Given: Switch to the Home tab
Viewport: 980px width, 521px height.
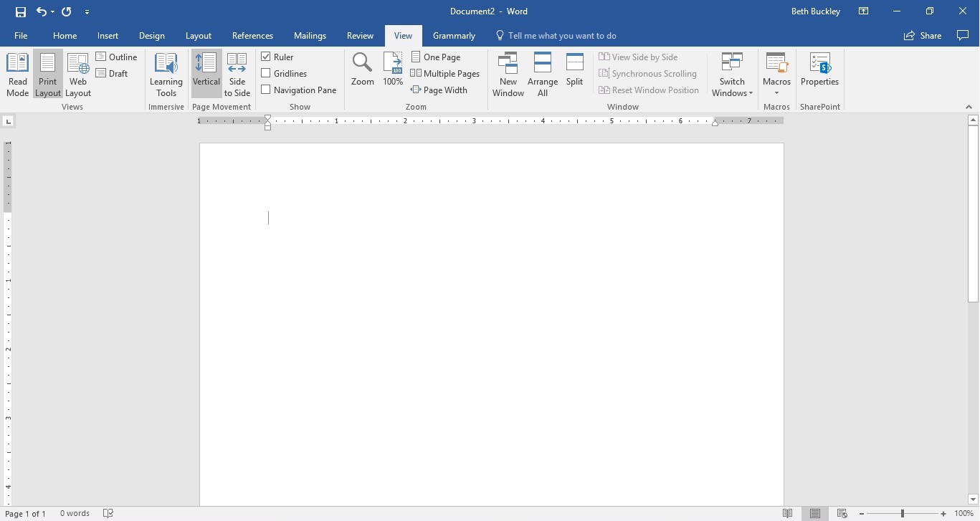Looking at the screenshot, I should point(65,35).
